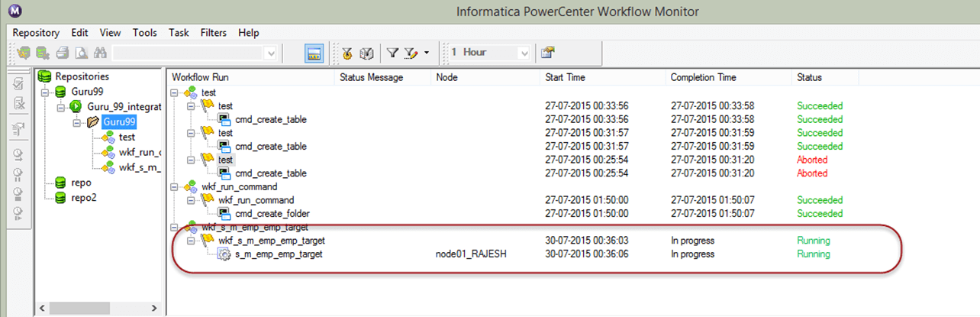980x317 pixels.
Task: Click the properties icon right of Hour dropdown
Action: (x=547, y=53)
